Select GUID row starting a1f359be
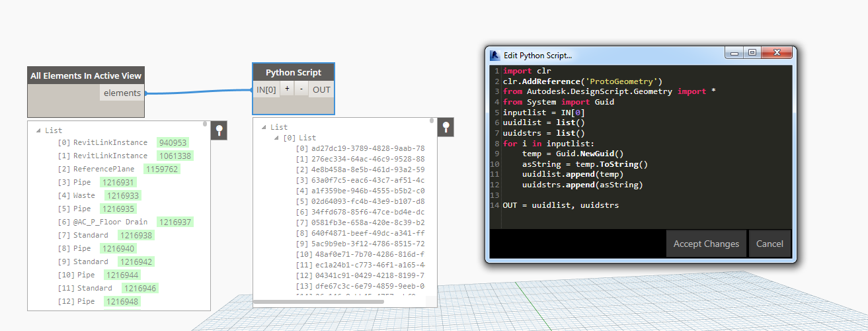The height and width of the screenshot is (331, 868). click(360, 191)
